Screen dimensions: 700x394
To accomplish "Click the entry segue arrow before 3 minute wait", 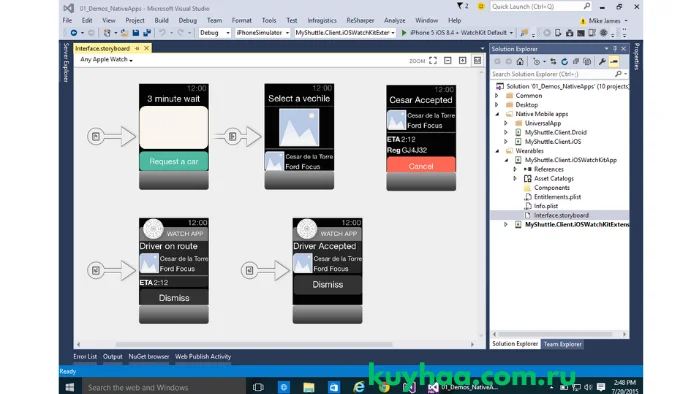I will [x=112, y=137].
